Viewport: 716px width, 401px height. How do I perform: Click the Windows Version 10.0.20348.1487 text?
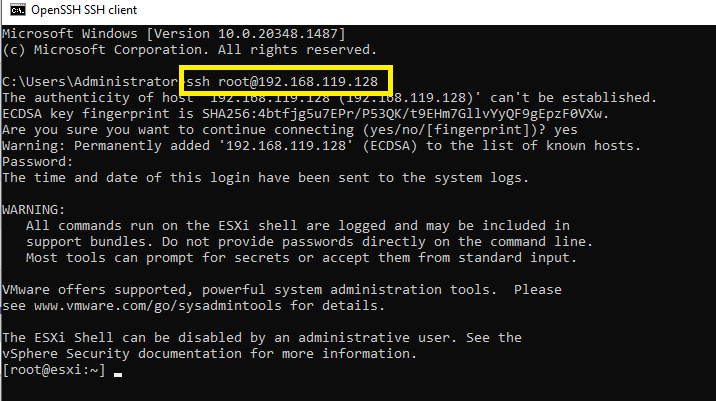pos(246,34)
